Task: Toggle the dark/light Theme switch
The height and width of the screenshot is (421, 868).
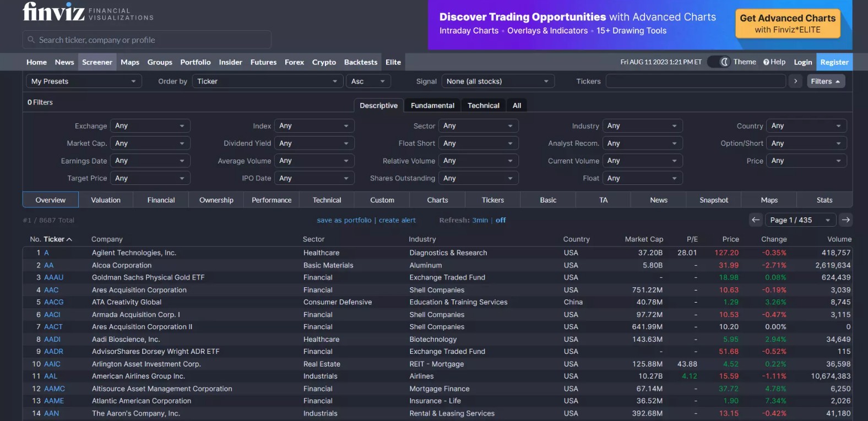Action: (x=718, y=62)
